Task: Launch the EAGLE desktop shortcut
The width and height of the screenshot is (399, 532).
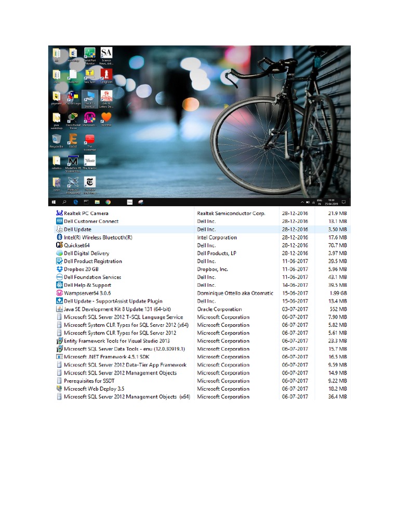Action: 73,139
